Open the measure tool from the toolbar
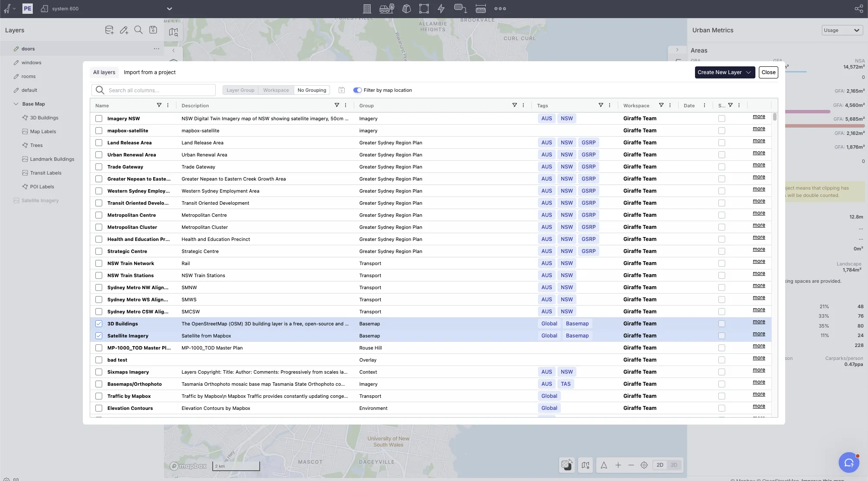The width and height of the screenshot is (868, 481). 480,9
